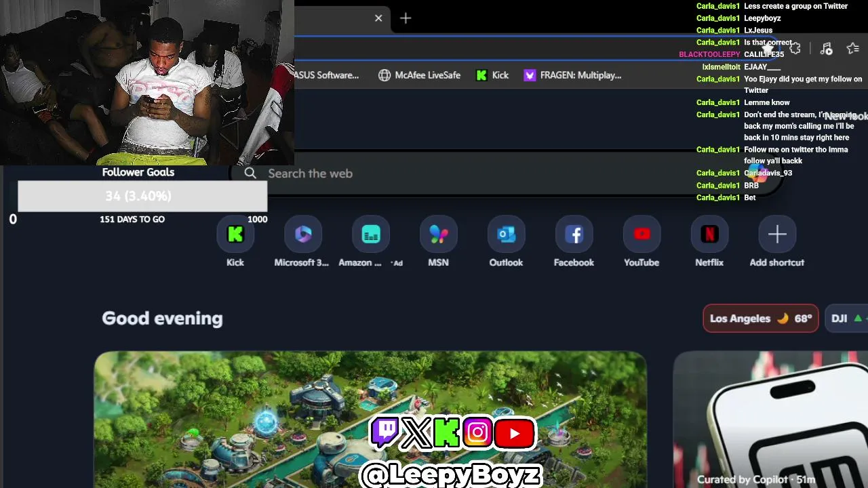Open the Amazon sponsored shortcut tile
Viewport: 868px width, 488px height.
coord(371,235)
